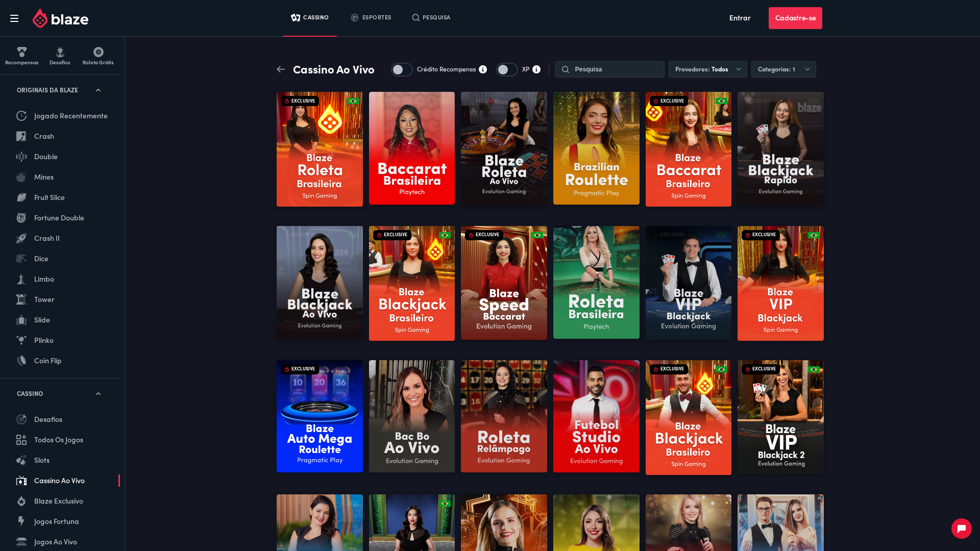
Task: Collapse the Cassino sidebar section
Action: click(x=99, y=394)
